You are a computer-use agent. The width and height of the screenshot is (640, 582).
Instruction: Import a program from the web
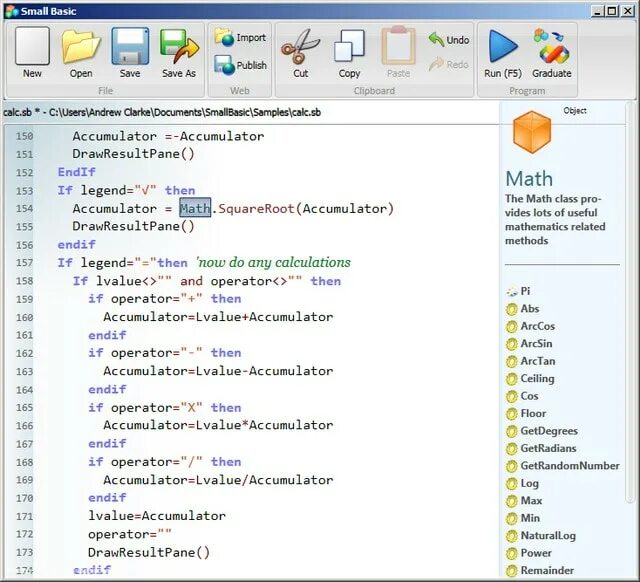point(240,38)
